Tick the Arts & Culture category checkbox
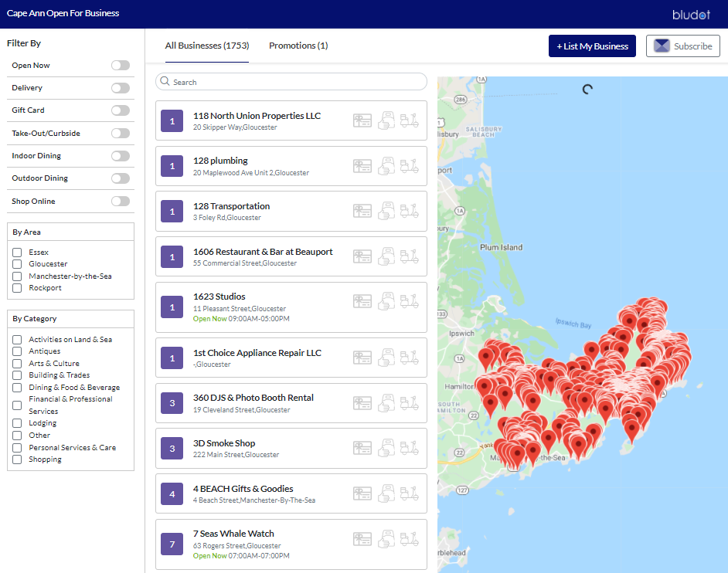Image resolution: width=728 pixels, height=573 pixels. 17,364
